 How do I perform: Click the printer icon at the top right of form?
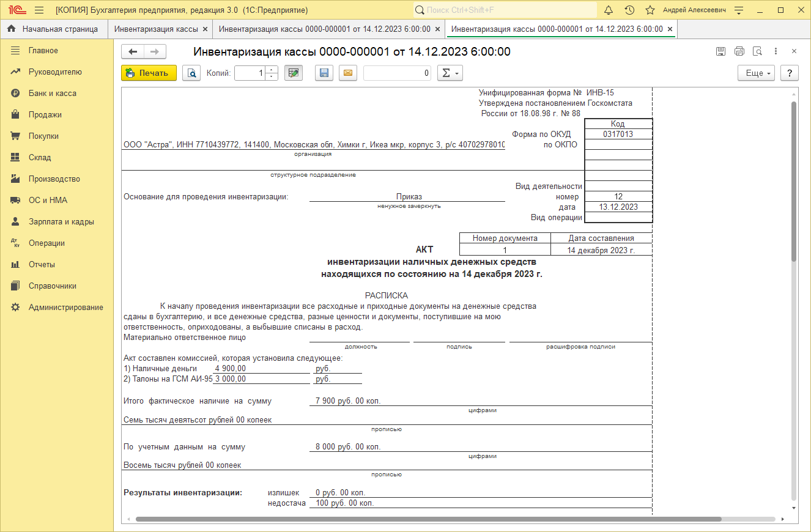[x=739, y=51]
